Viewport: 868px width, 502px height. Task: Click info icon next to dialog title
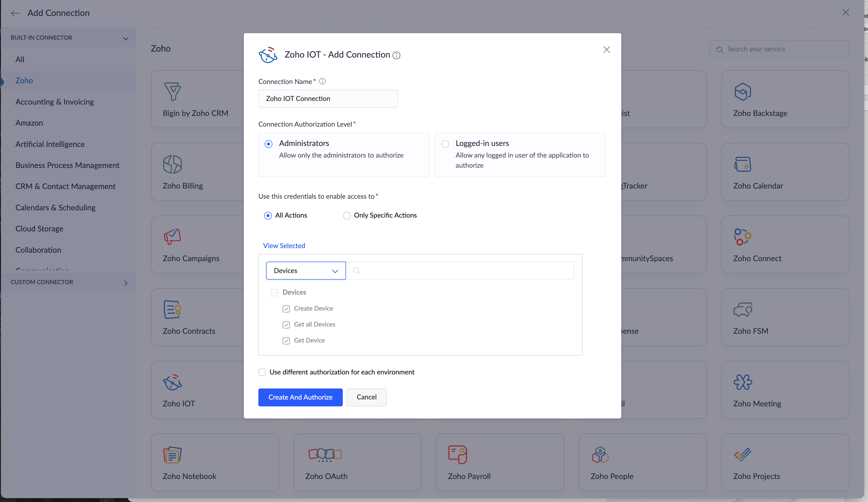pos(397,55)
